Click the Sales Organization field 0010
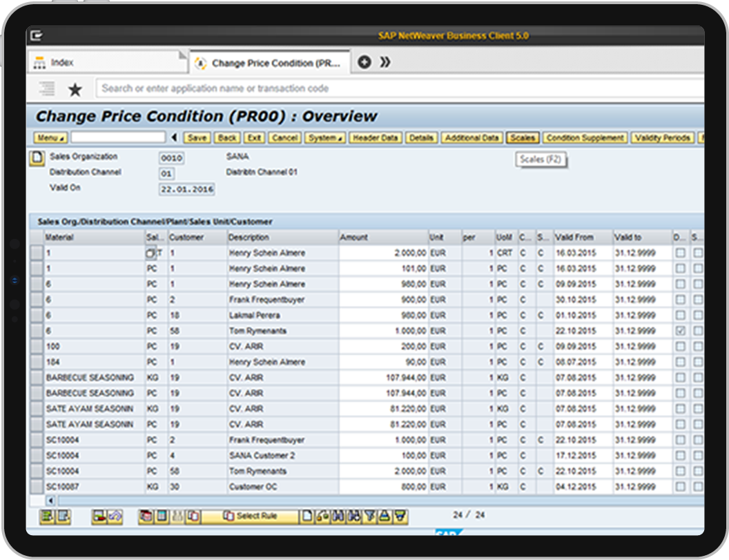 click(172, 158)
